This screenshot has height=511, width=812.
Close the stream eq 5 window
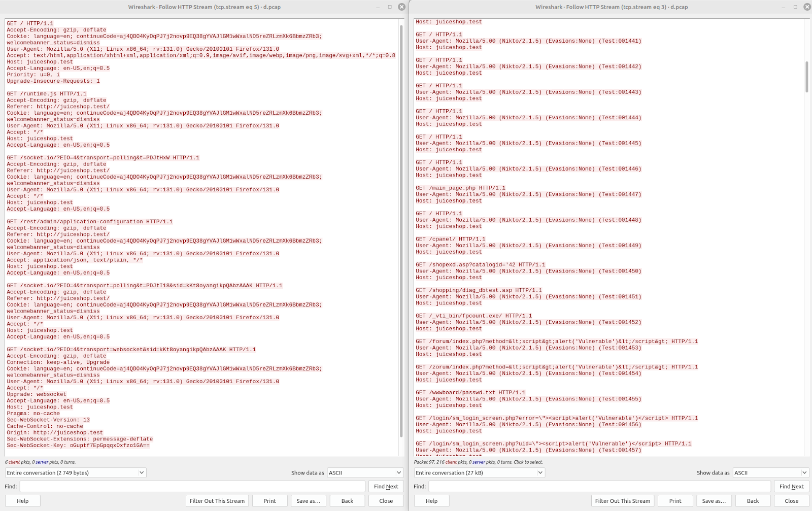[x=401, y=7]
